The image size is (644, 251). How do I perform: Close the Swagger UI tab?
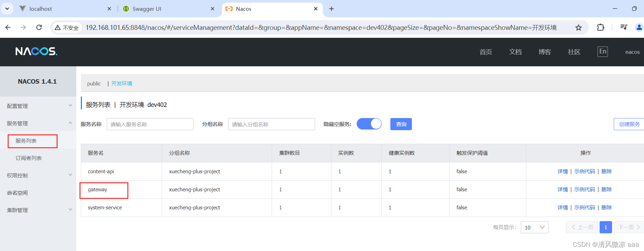[x=212, y=9]
